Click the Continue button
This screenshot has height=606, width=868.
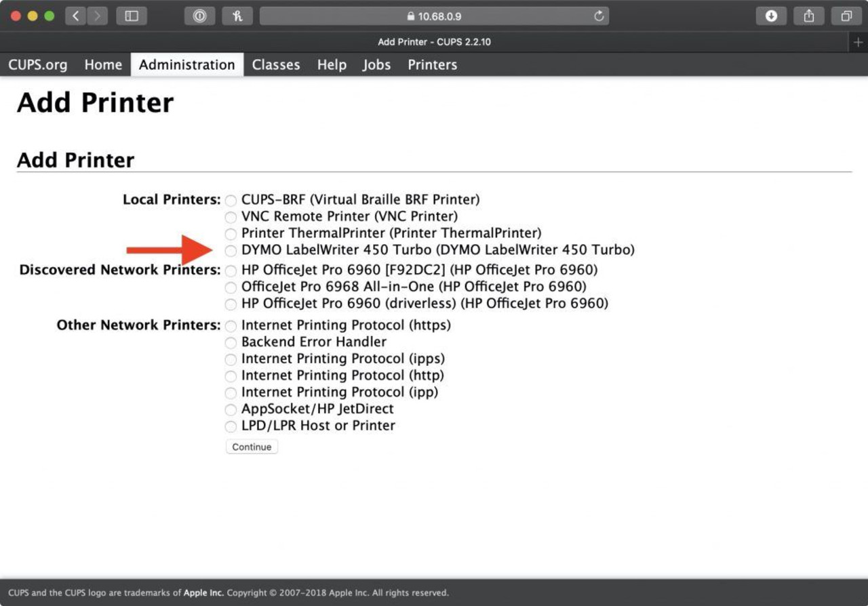point(252,447)
